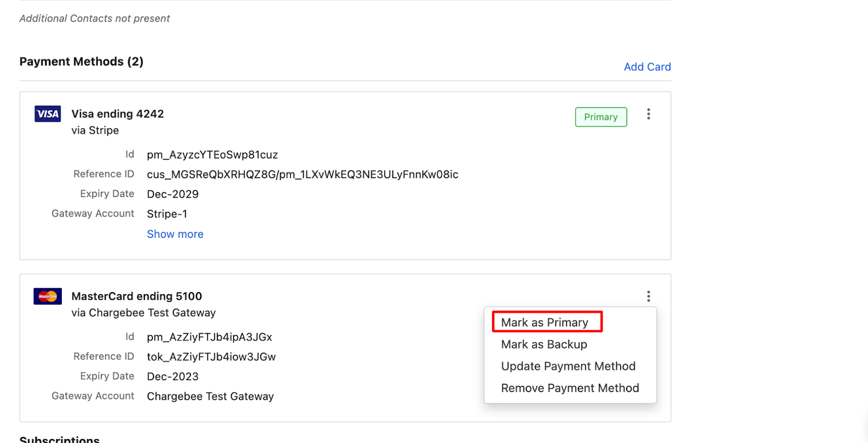Viewport: 868px width, 443px height.
Task: Click the Stripe-1 gateway account value
Action: click(x=167, y=214)
